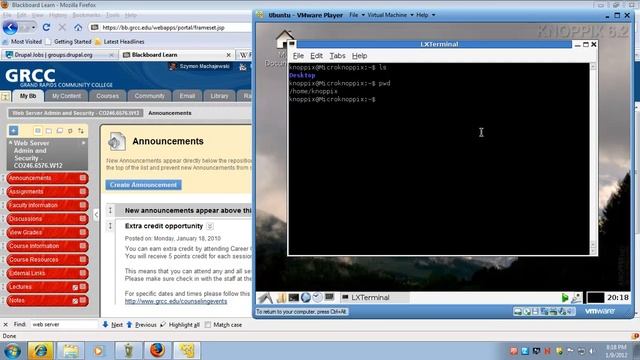The width and height of the screenshot is (640, 360).
Task: Open Firefox home page icon
Action: 78,27
